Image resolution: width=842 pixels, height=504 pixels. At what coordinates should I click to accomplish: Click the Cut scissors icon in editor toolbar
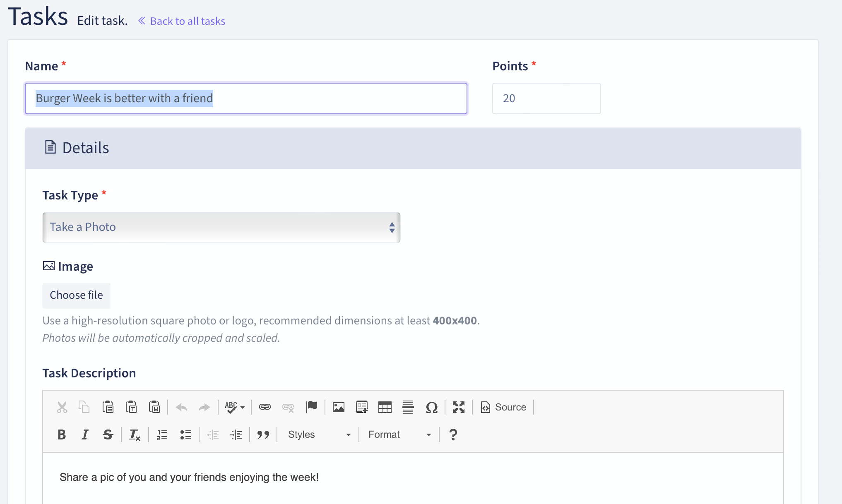(x=62, y=407)
